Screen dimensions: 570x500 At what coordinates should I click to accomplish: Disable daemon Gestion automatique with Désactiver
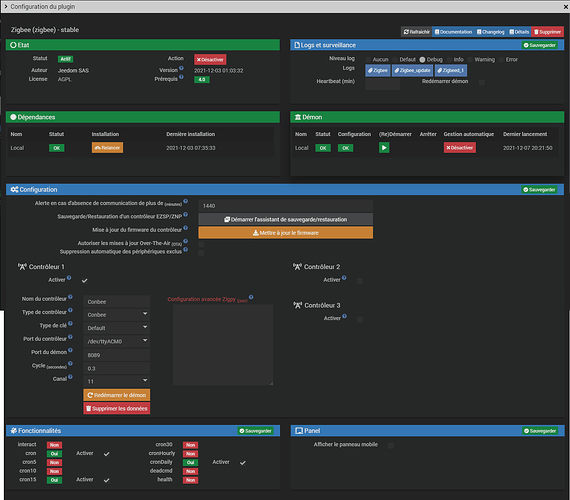pyautogui.click(x=459, y=148)
